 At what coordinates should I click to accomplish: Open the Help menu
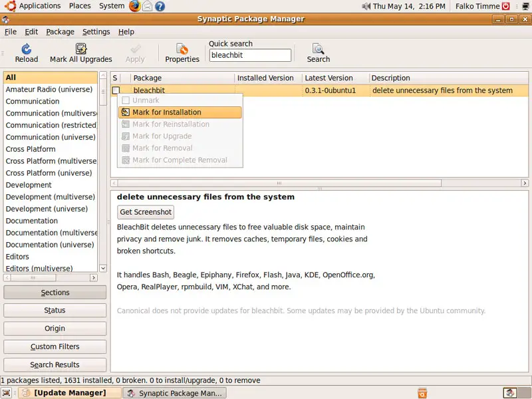(x=126, y=32)
